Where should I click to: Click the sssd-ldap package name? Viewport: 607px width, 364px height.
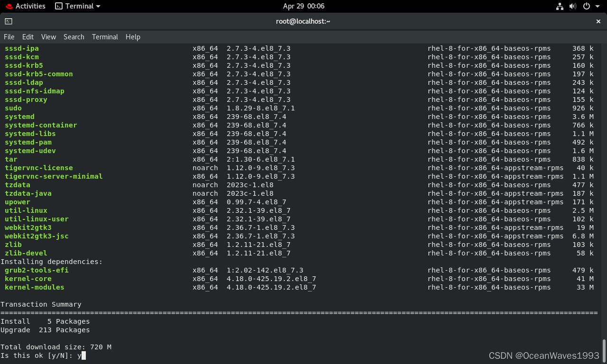[x=24, y=82]
